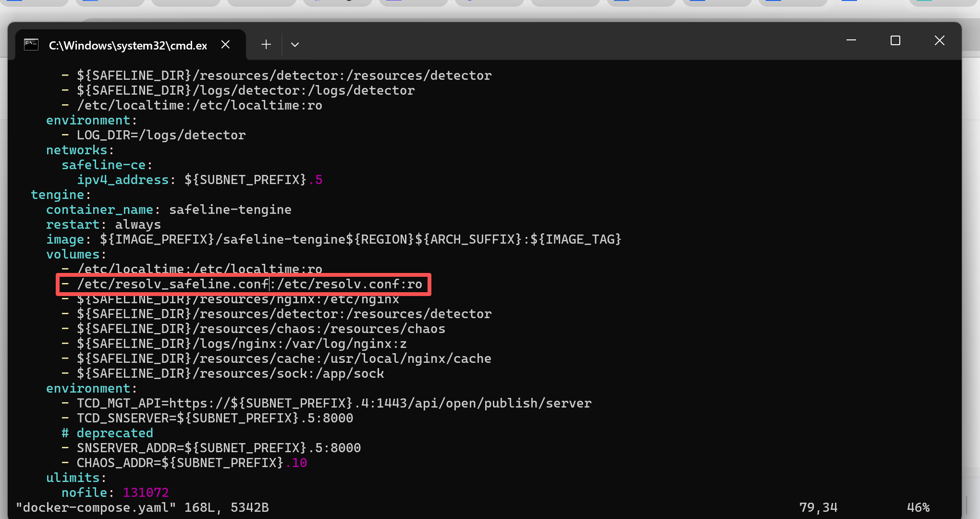
Task: Select the C:\Windows\system32\cmd.exe tab
Action: point(128,46)
